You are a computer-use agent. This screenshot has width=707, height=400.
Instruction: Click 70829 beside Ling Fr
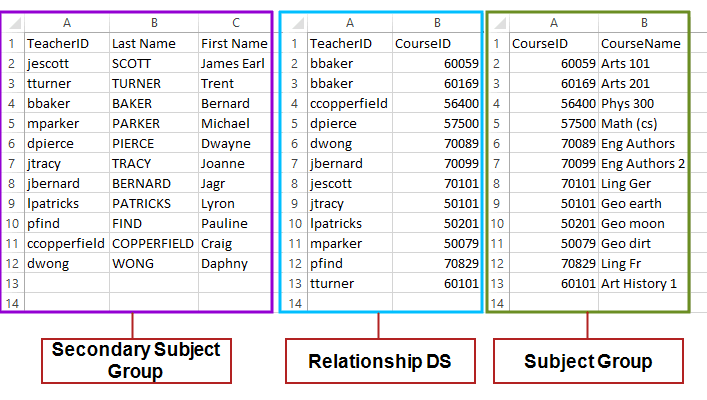tap(554, 263)
